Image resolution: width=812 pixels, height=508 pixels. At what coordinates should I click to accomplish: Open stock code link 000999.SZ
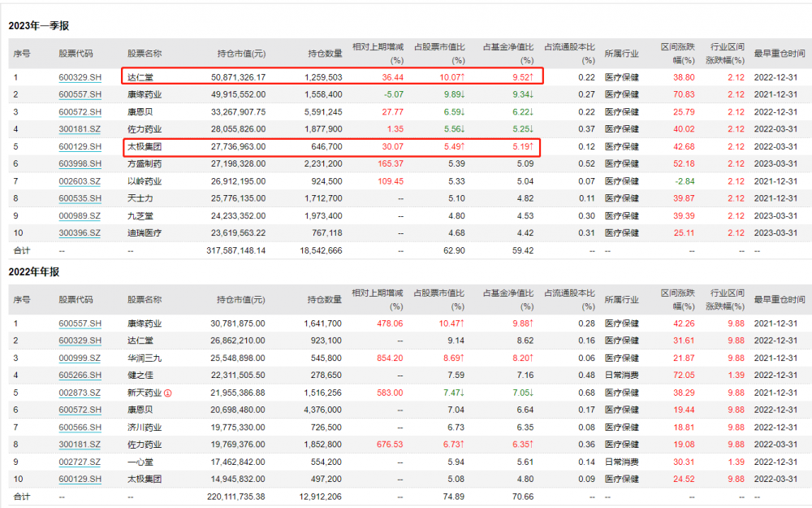tap(80, 358)
